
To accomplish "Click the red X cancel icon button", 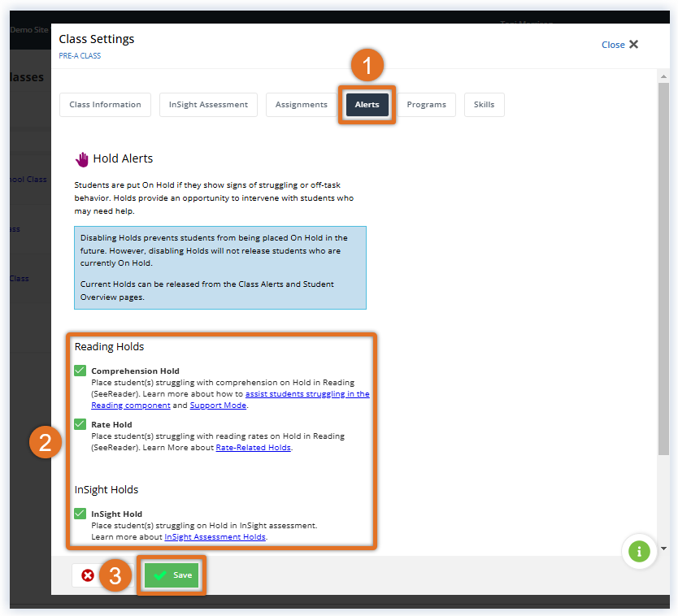I will (x=87, y=575).
